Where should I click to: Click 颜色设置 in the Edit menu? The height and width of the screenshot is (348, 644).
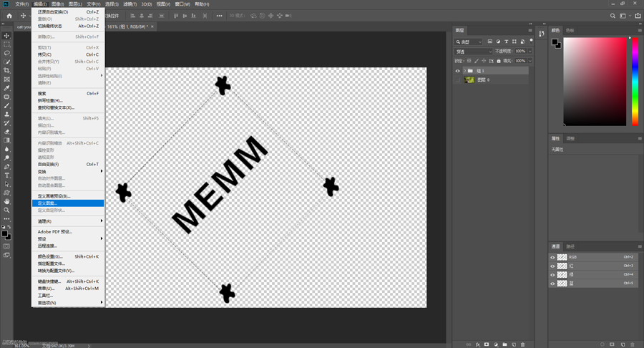(50, 256)
